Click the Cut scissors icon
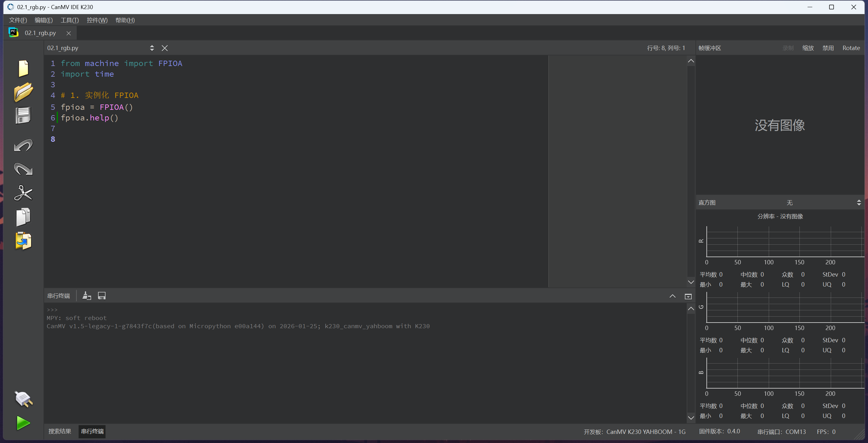Screen dimensions: 868x443 23,193
